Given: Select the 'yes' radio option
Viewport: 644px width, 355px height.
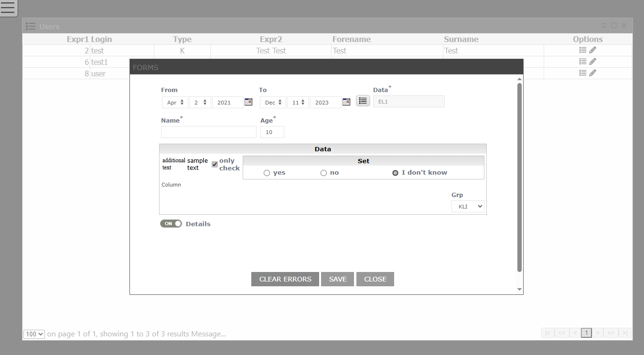Looking at the screenshot, I should click(x=267, y=173).
